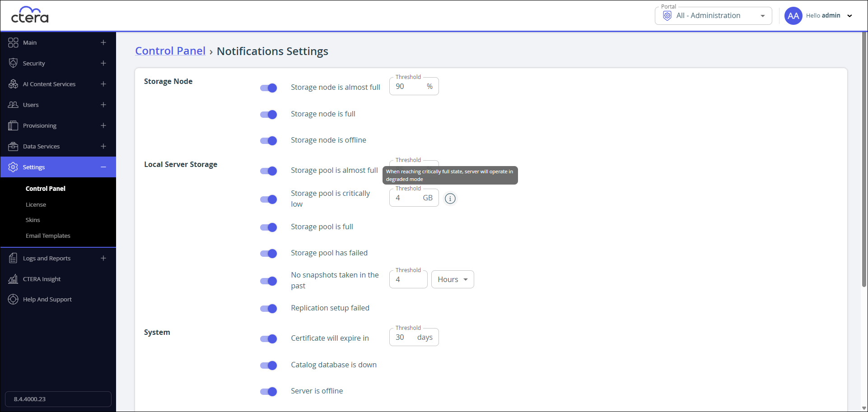Click the 4 GB threshold field
Screen dimensions: 868x412
coord(414,198)
